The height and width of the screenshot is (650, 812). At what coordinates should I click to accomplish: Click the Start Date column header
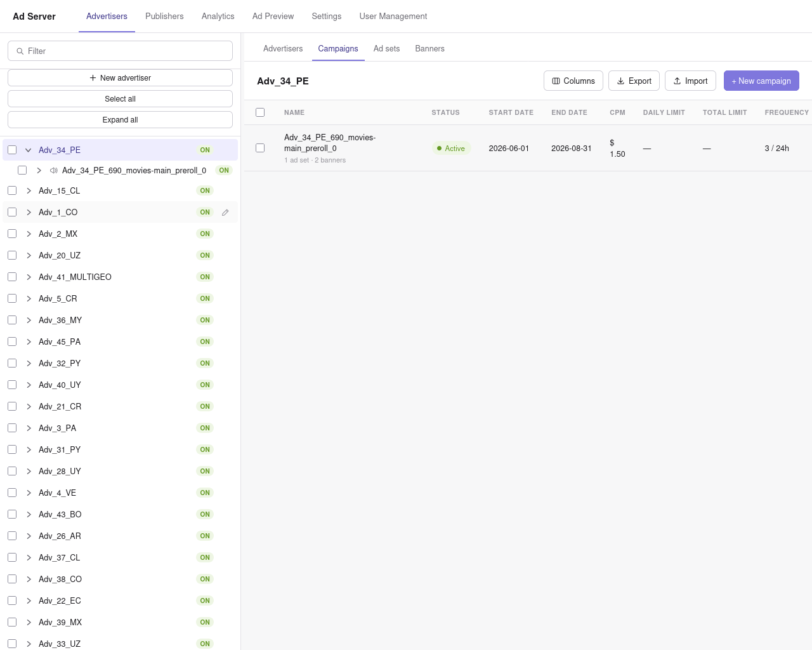(x=511, y=113)
